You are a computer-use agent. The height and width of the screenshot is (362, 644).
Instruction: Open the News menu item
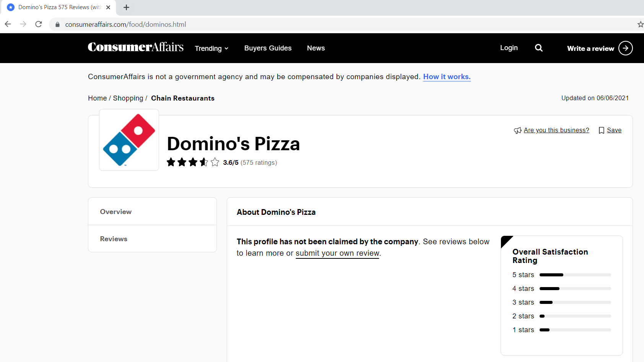[315, 48]
